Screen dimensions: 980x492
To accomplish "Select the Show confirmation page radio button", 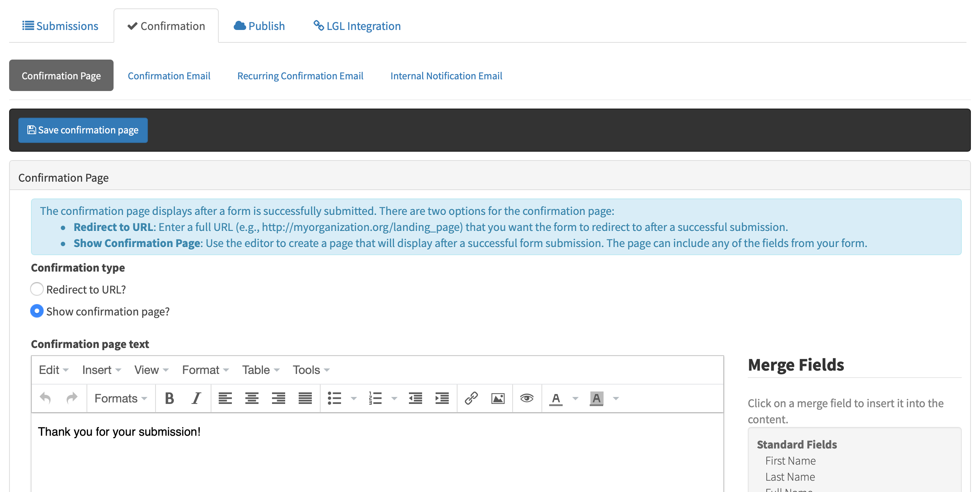I will (37, 311).
